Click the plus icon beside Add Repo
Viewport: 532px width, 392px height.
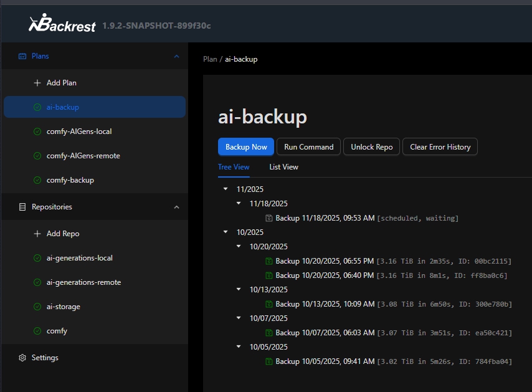click(37, 234)
